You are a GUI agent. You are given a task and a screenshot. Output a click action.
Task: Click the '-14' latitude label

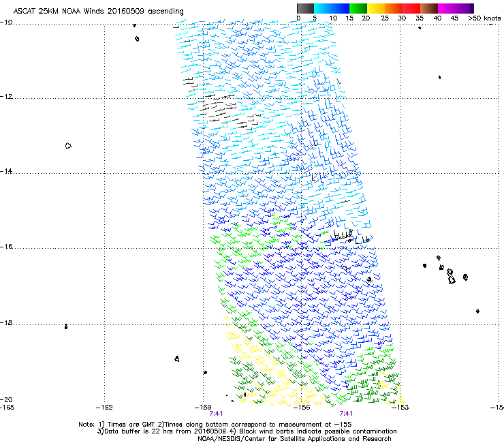pyautogui.click(x=6, y=171)
